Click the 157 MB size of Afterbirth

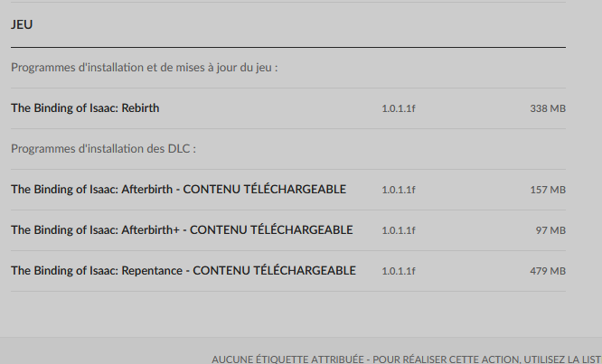click(548, 190)
